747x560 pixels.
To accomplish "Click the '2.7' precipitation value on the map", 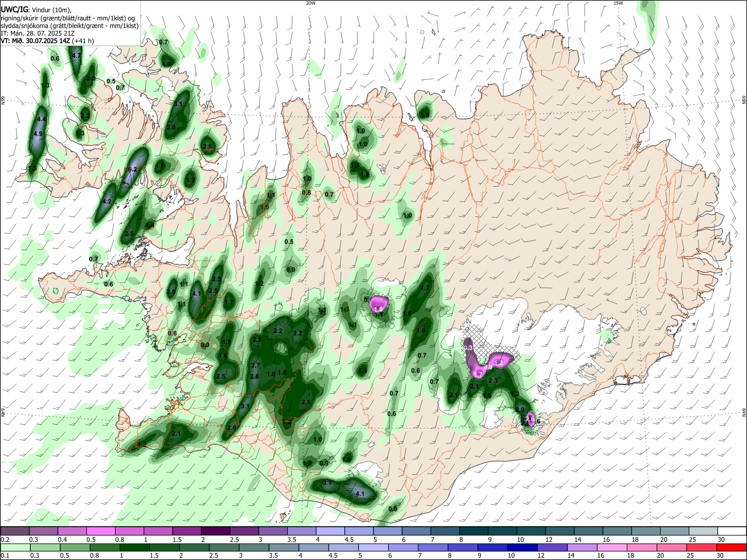I will [x=255, y=365].
